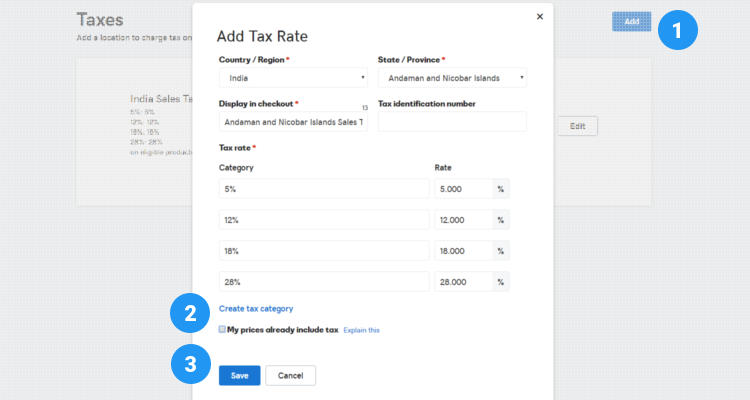The height and width of the screenshot is (400, 750).
Task: Edit the 28% category name field
Action: point(324,282)
